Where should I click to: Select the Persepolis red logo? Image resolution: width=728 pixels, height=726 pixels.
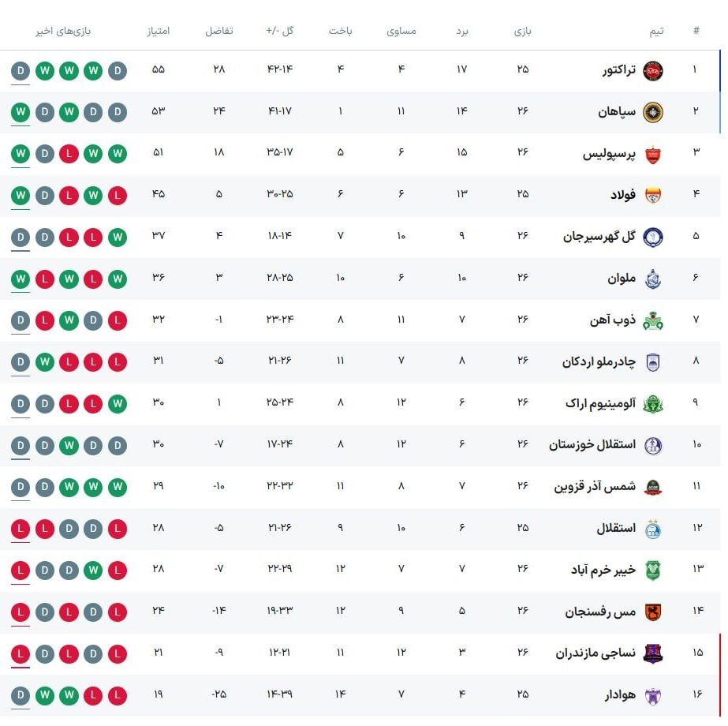click(x=652, y=153)
